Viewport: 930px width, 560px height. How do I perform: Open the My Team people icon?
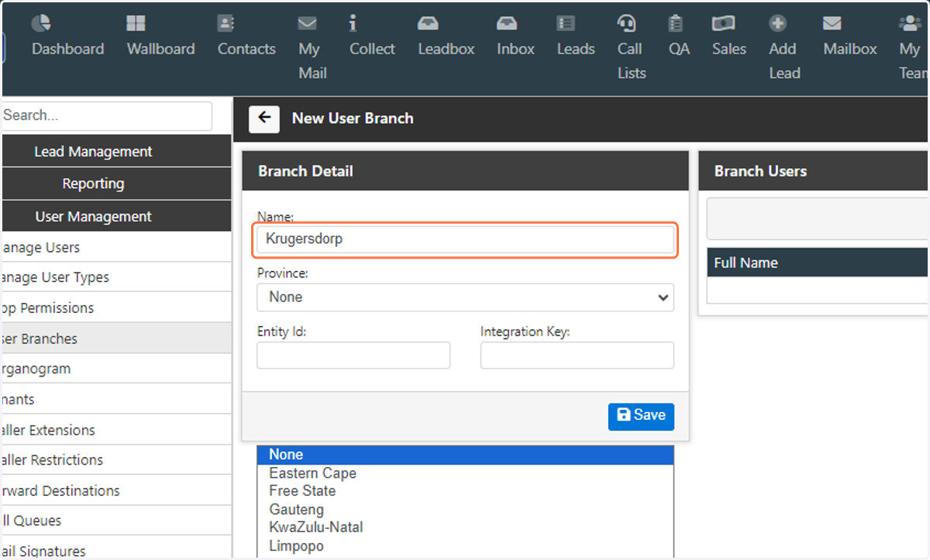click(910, 23)
